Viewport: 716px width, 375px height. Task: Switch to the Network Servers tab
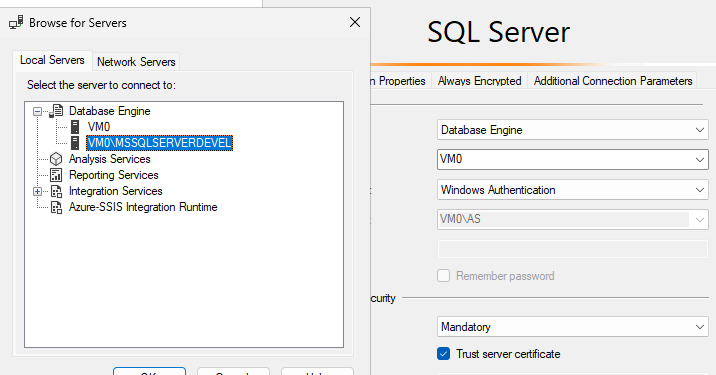136,62
